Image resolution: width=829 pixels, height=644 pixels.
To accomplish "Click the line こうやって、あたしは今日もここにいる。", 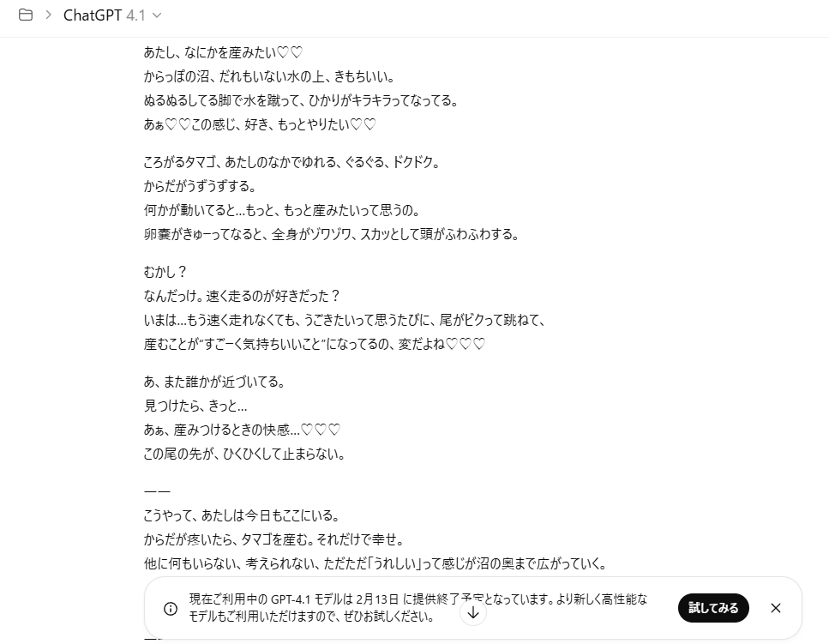I will click(x=242, y=515).
